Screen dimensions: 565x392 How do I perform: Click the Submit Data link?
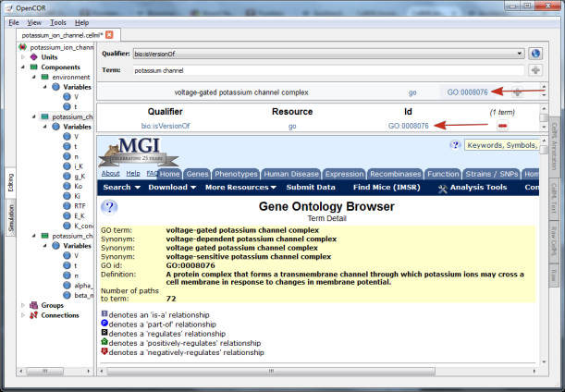311,188
